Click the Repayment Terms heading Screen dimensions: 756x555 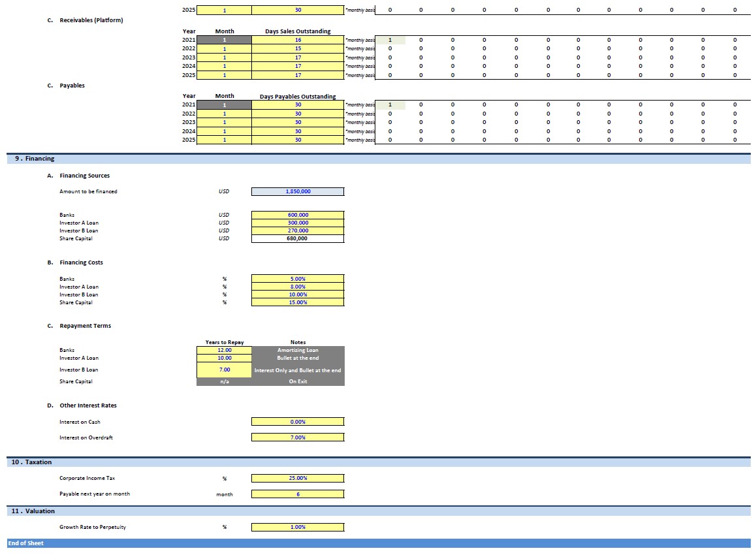point(85,326)
